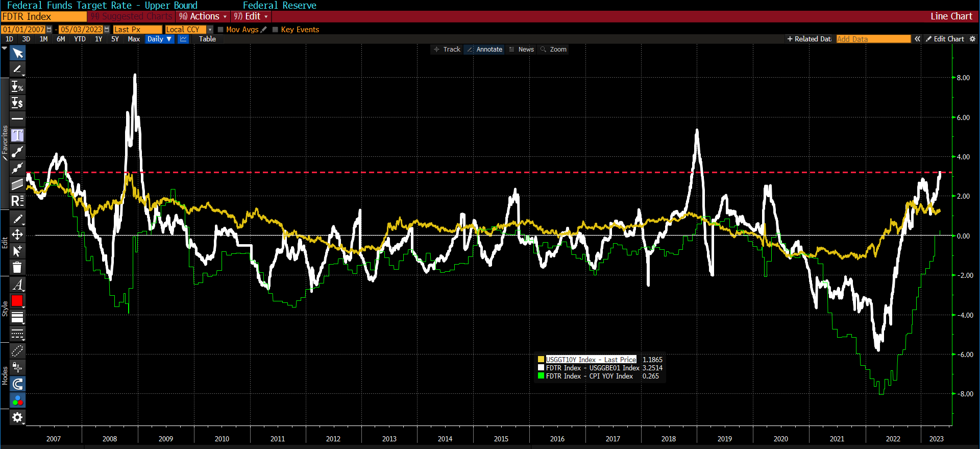Click the Add Data input field
This screenshot has height=449, width=980.
[873, 39]
